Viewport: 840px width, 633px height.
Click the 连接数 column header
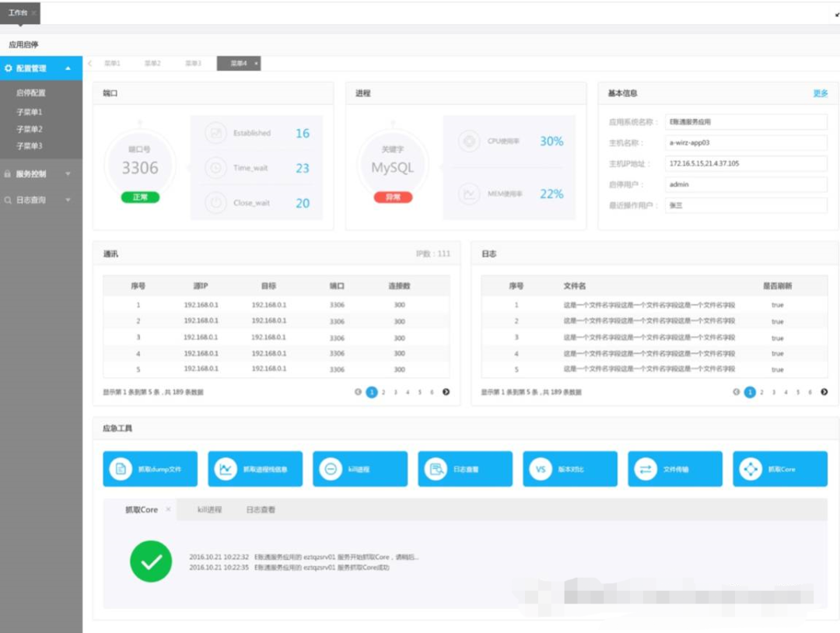click(x=399, y=286)
